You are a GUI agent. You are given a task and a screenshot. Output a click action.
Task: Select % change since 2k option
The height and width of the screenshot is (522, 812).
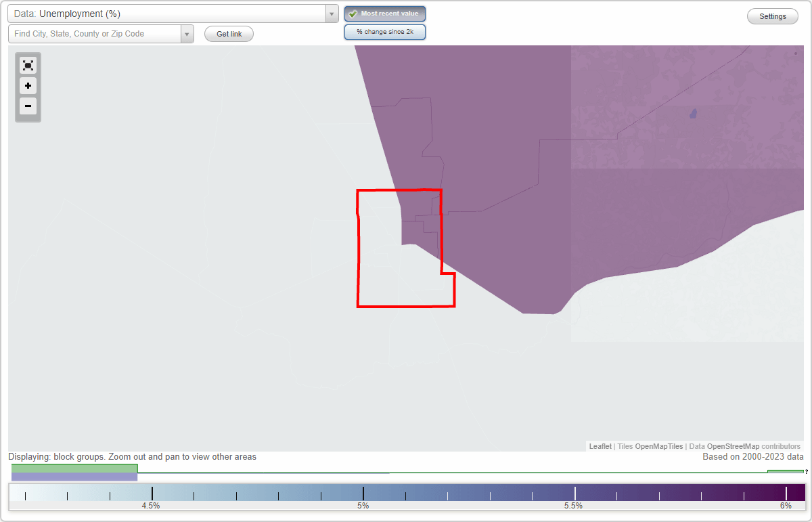(385, 32)
